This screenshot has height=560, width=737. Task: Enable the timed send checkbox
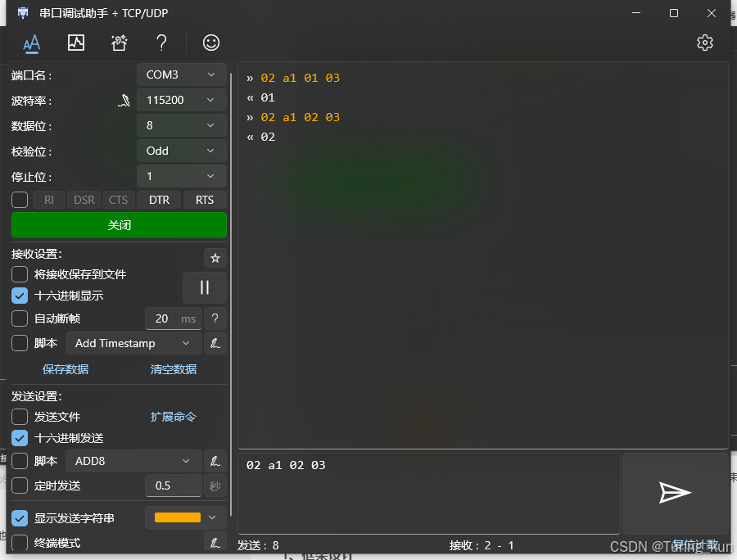pos(20,485)
